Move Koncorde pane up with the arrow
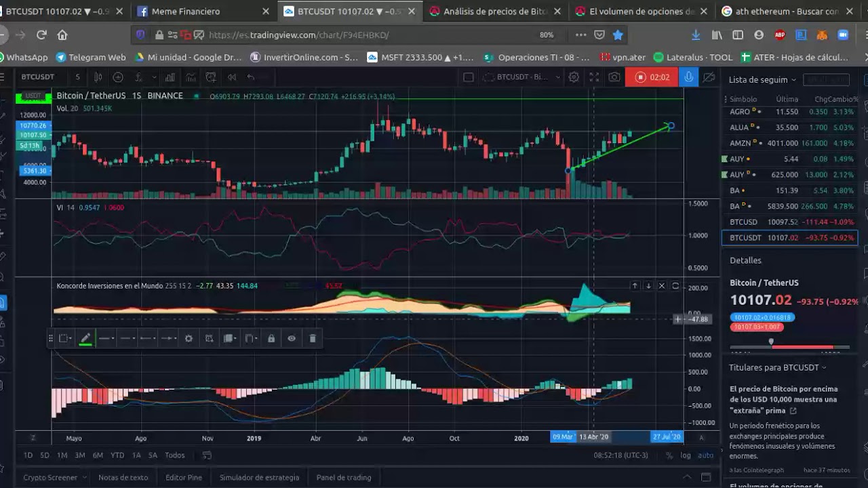Screen dimensions: 868x488 tap(635, 286)
